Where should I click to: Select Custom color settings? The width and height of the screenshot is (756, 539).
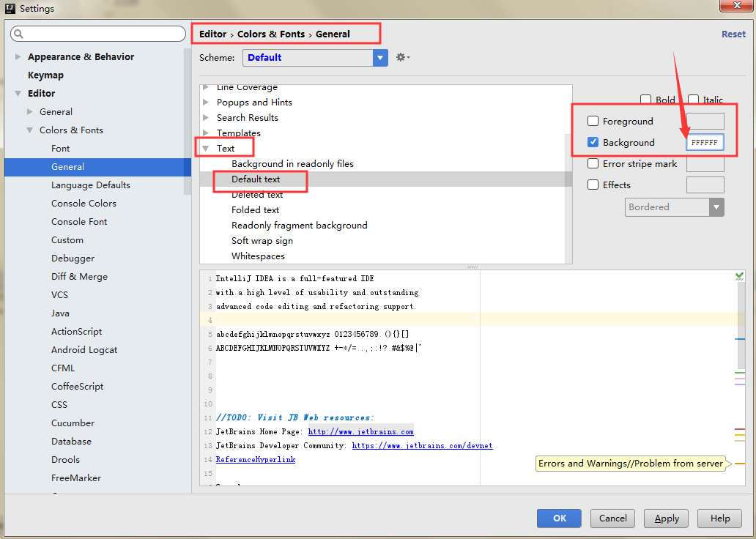pyautogui.click(x=67, y=239)
